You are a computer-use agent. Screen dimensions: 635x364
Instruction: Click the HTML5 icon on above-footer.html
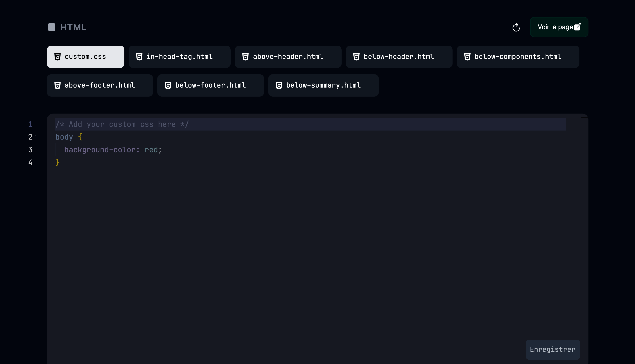[58, 85]
